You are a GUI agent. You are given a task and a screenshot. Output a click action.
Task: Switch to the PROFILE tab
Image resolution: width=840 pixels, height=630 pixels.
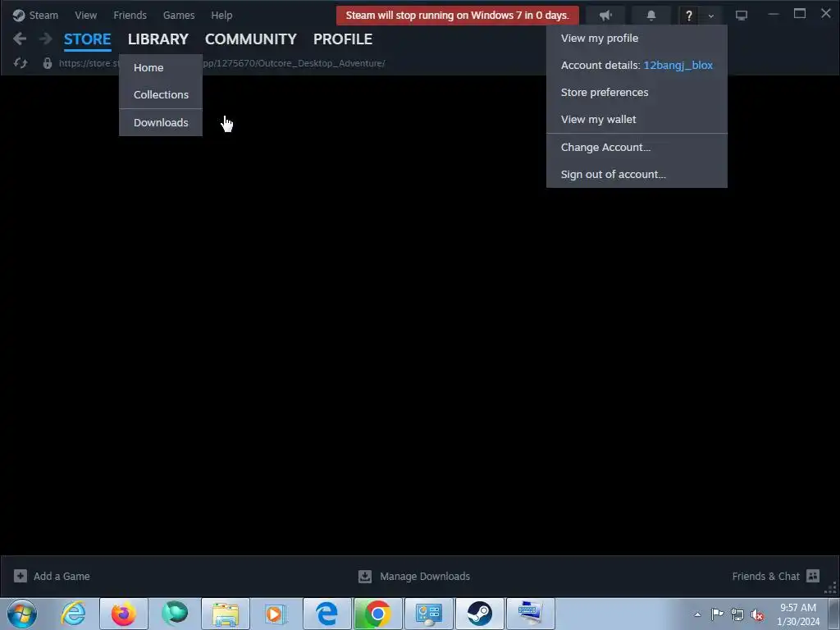(343, 39)
